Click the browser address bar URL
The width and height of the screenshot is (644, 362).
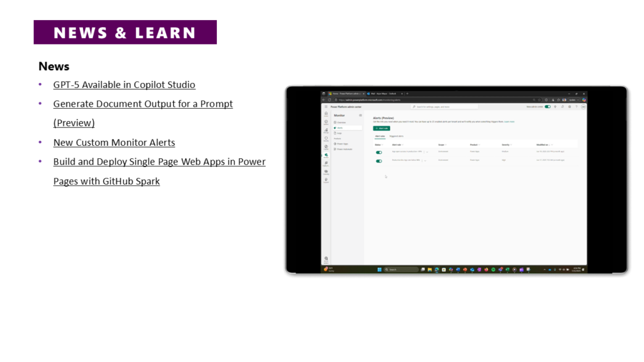click(370, 100)
